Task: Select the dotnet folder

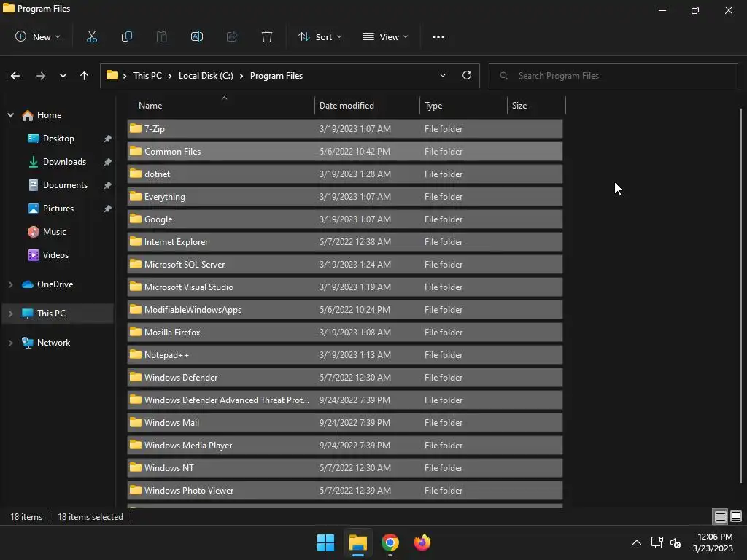Action: [x=345, y=174]
